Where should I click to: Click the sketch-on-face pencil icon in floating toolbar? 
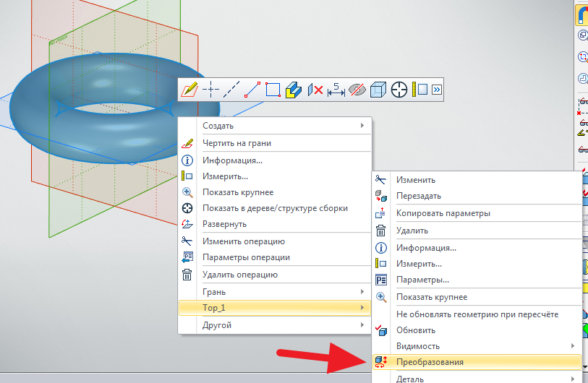click(x=189, y=90)
